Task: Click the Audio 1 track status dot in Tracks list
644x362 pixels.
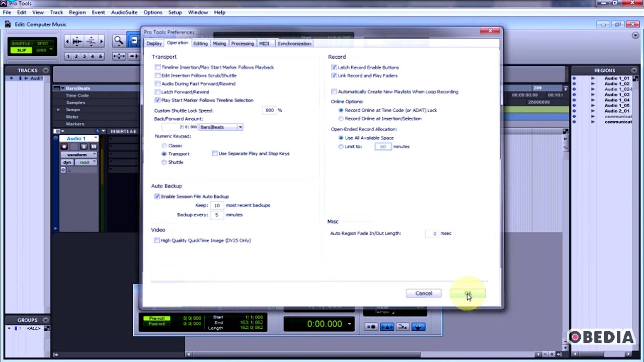Action: (12, 78)
